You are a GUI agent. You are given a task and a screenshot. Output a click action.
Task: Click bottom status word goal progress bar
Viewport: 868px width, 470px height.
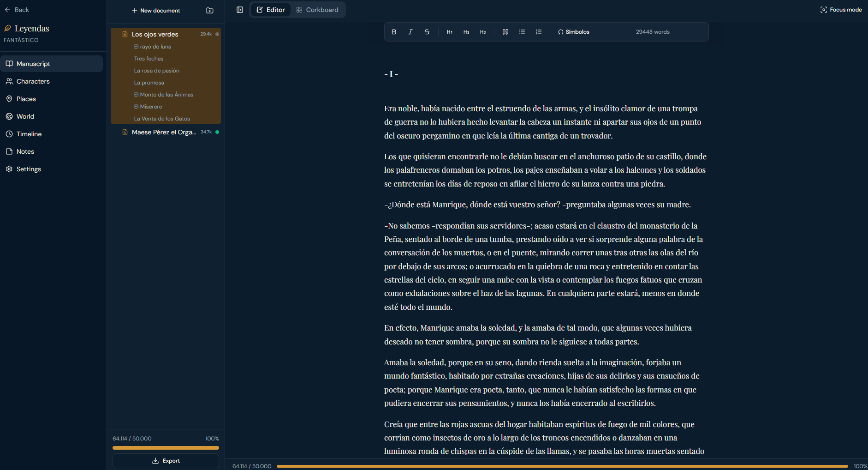(x=562, y=466)
